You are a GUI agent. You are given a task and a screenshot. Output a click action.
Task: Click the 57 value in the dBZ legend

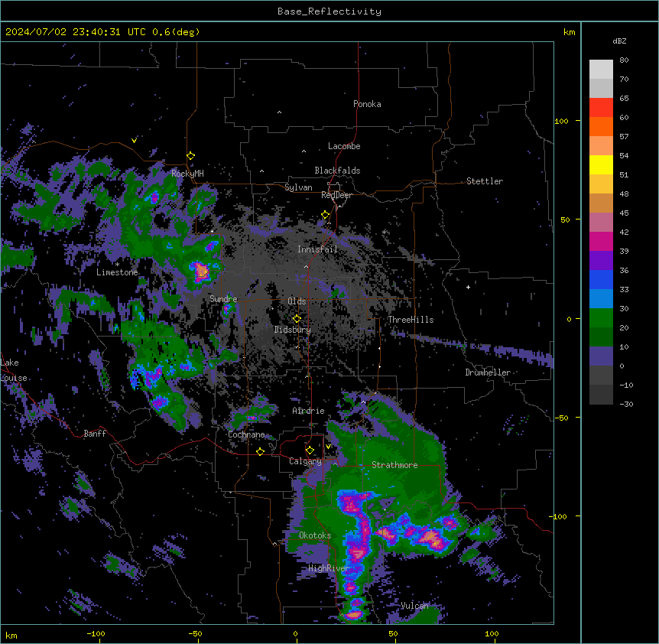[x=624, y=137]
